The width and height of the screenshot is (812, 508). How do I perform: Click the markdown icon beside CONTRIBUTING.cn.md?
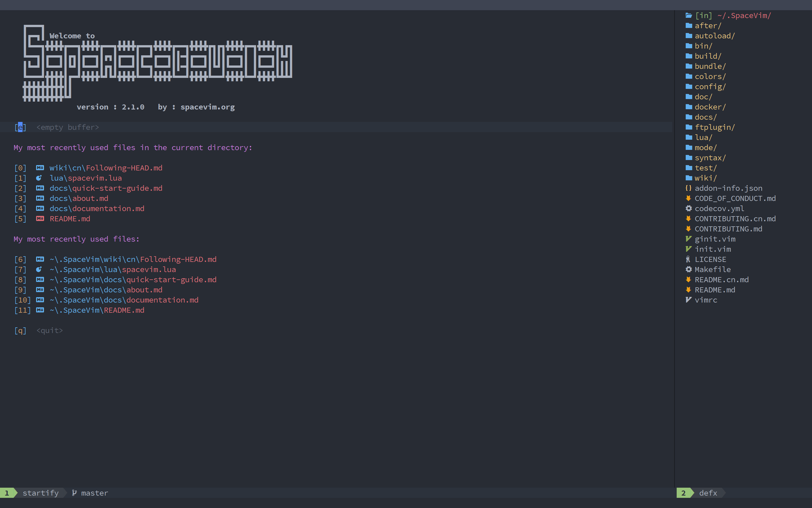click(x=689, y=218)
